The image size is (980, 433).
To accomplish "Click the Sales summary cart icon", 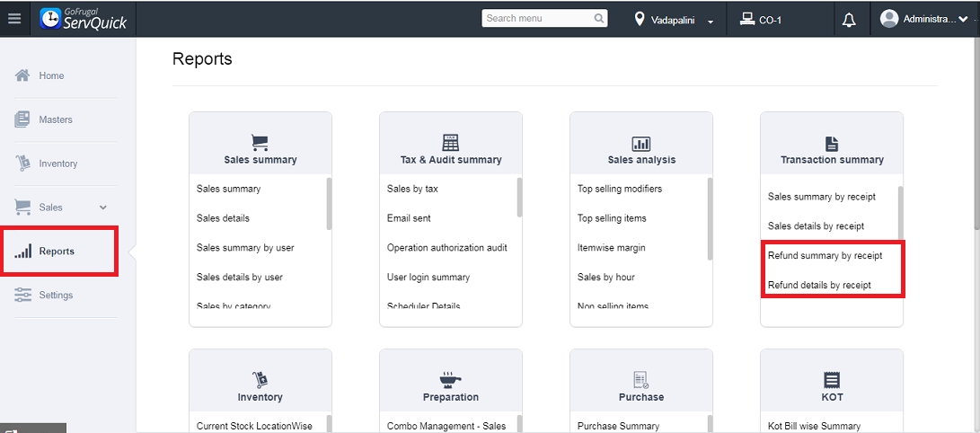I will (x=260, y=142).
